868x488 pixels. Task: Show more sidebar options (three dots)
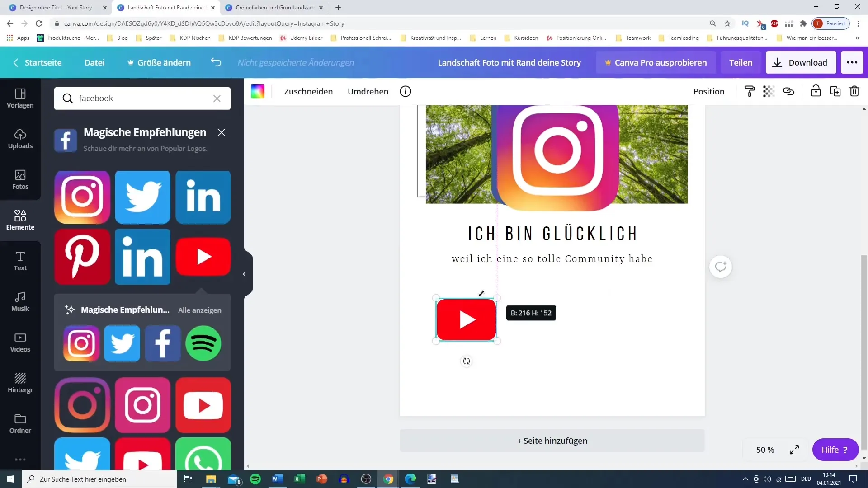click(x=20, y=460)
